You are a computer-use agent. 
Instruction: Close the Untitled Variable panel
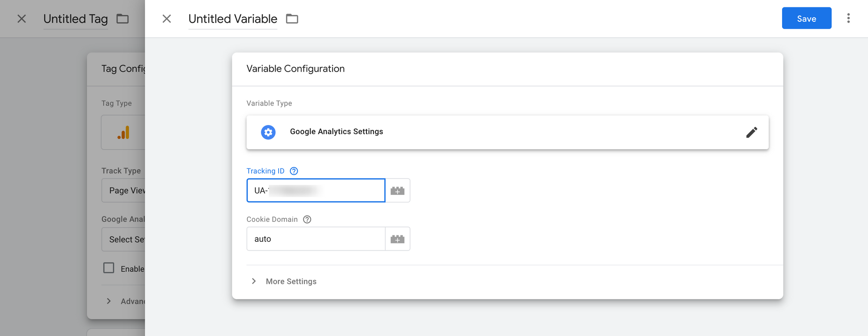click(x=167, y=19)
